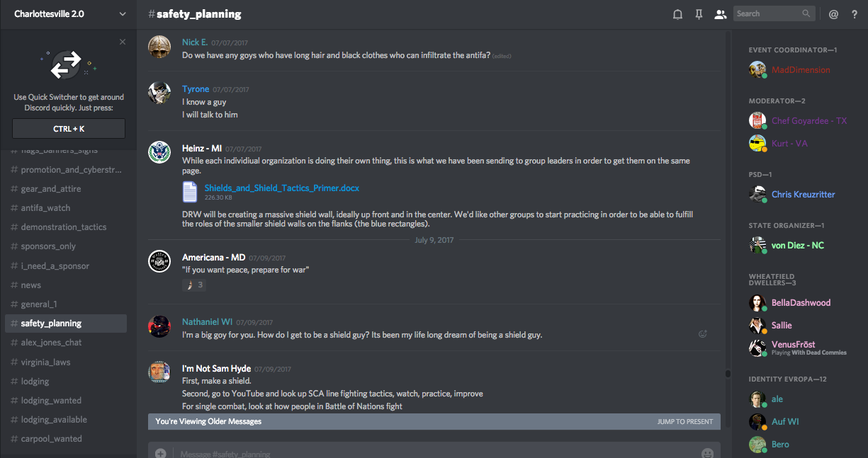The width and height of the screenshot is (868, 458).
Task: Click the document file icon of the attachment
Action: [x=190, y=192]
